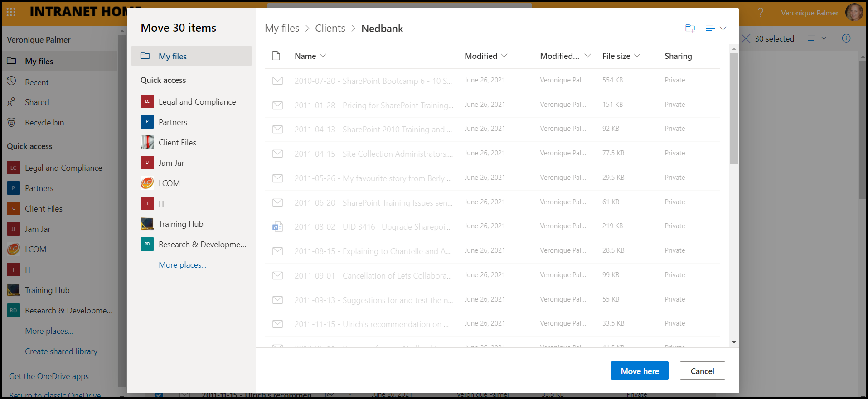The image size is (868, 399).
Task: Open the view options dropdown in dialog
Action: click(716, 29)
